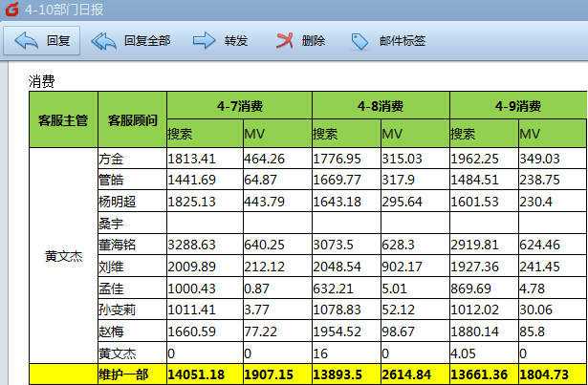The width and height of the screenshot is (588, 385).
Task: Open the mail tag (邮件标签) icon
Action: point(359,41)
